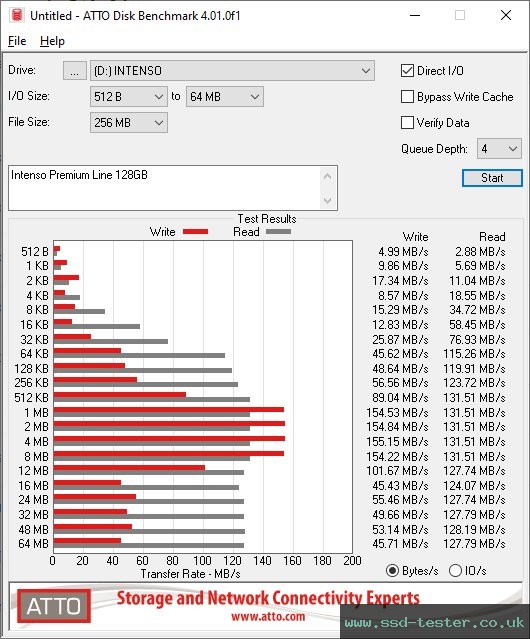The height and width of the screenshot is (639, 530).
Task: Click the Storage and Network Connectivity Experts banner
Action: coord(268,598)
